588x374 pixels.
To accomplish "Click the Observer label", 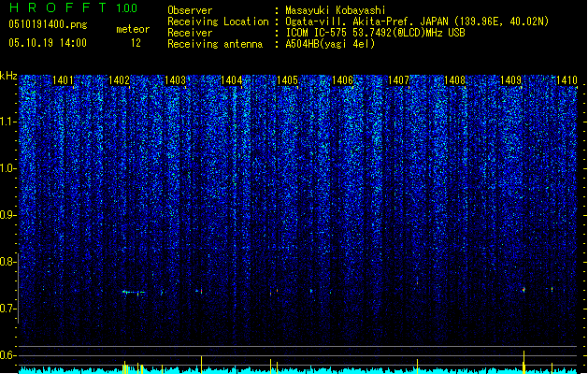I will [190, 10].
